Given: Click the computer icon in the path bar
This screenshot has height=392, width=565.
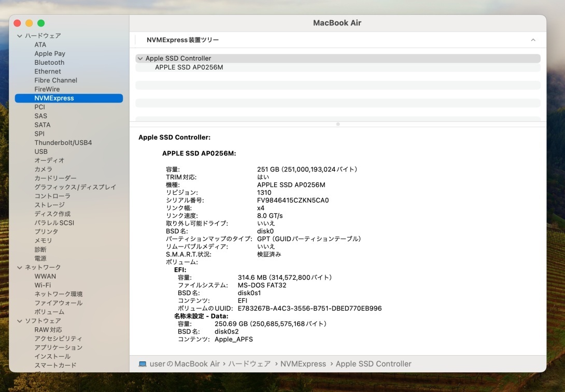Looking at the screenshot, I should click(x=143, y=364).
